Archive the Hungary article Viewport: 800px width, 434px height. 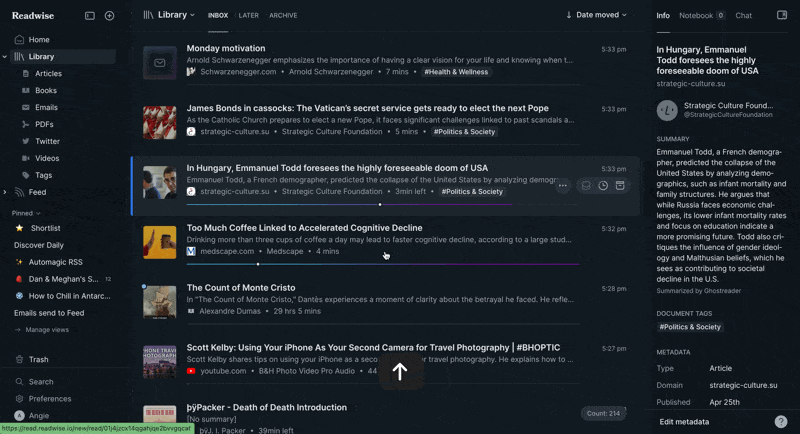(620, 186)
